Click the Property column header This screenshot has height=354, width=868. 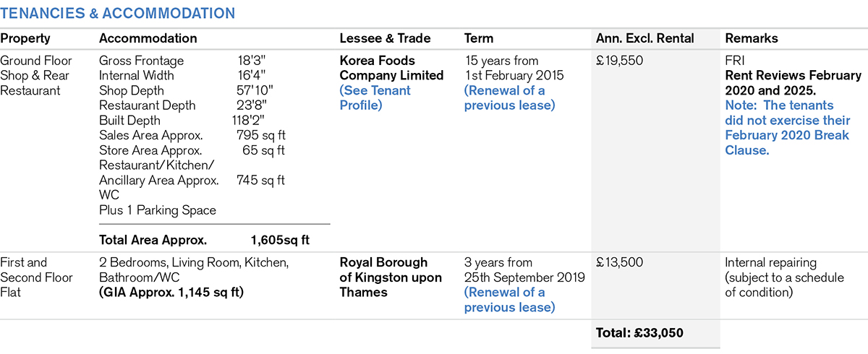coord(25,39)
